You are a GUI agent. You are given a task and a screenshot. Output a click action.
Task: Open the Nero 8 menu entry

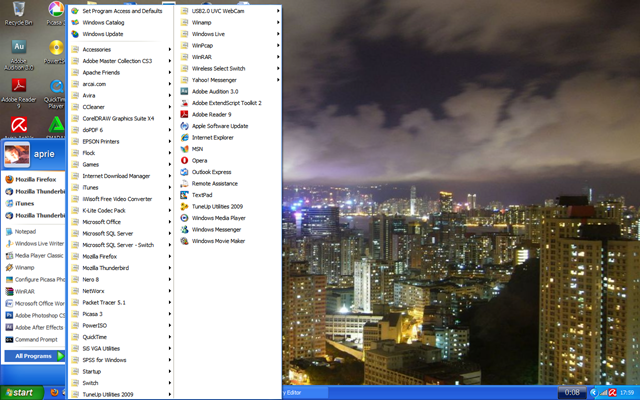[x=121, y=279]
